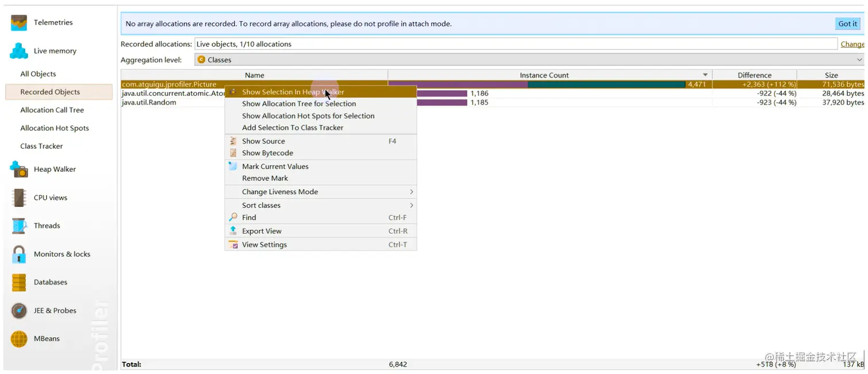Open Allocation Call Tree view
The height and width of the screenshot is (374, 868).
click(x=52, y=110)
